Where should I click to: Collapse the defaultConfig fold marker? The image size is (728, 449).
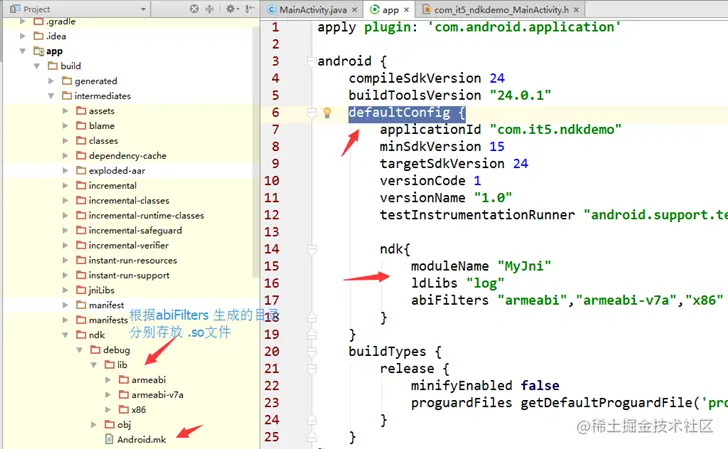click(x=312, y=112)
